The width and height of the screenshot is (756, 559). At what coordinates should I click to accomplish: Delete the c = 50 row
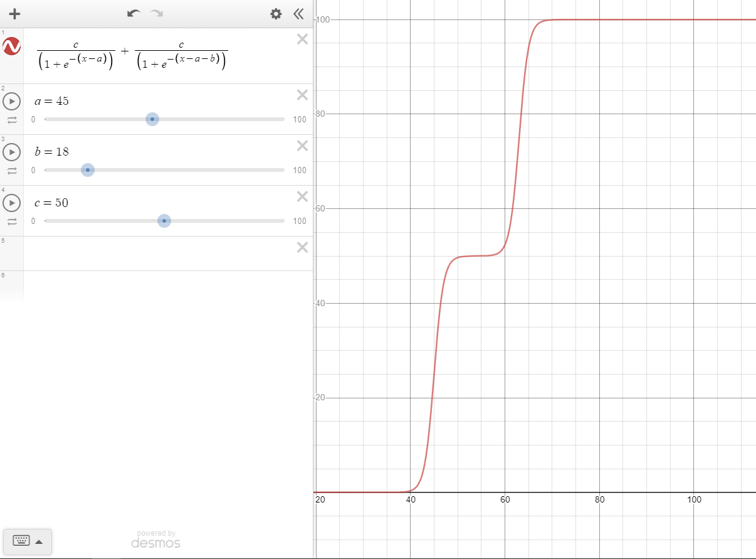(x=302, y=196)
